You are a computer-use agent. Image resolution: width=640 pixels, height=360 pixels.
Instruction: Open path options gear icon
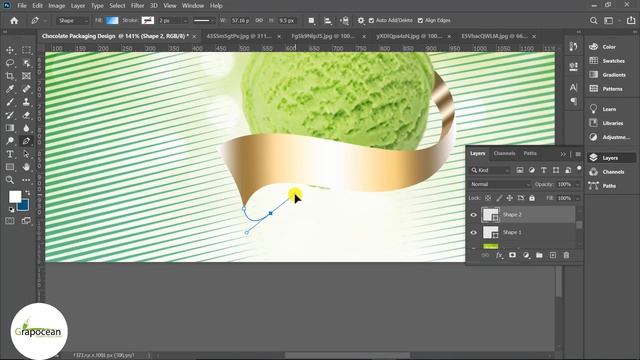click(361, 20)
